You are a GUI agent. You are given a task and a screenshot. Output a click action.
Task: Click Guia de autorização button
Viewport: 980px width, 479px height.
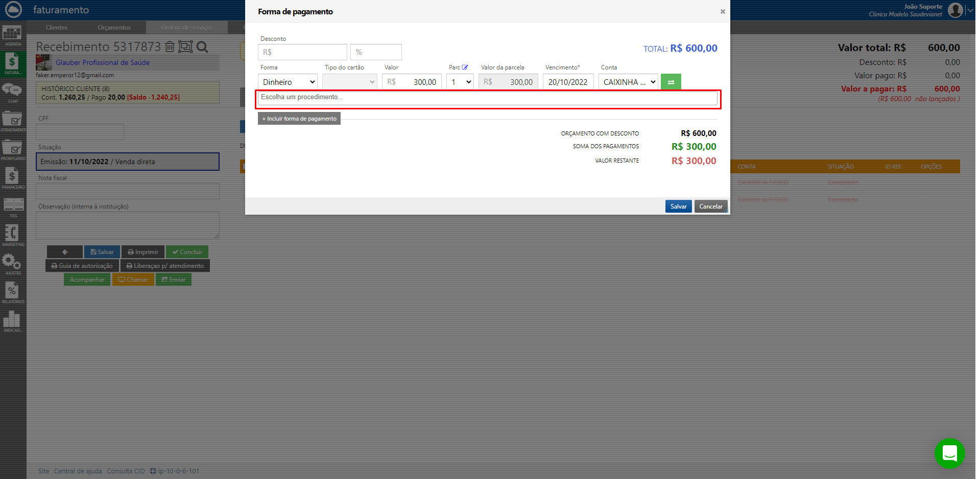click(x=82, y=266)
